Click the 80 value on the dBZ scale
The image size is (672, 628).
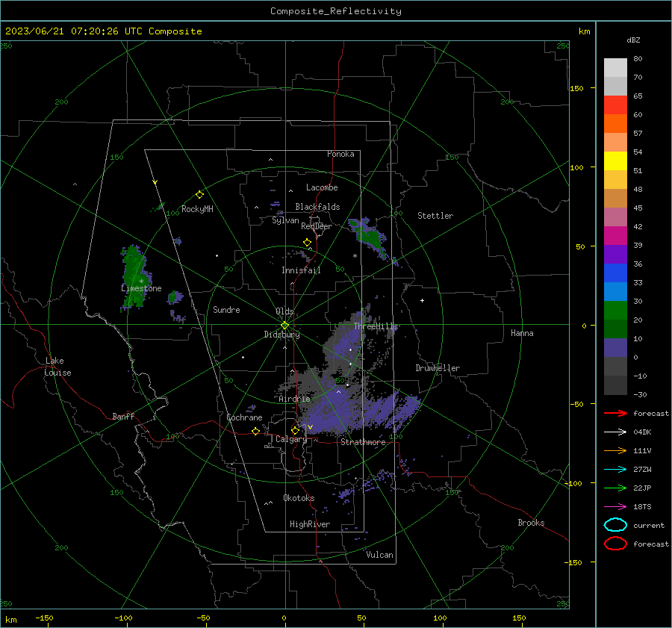[638, 59]
